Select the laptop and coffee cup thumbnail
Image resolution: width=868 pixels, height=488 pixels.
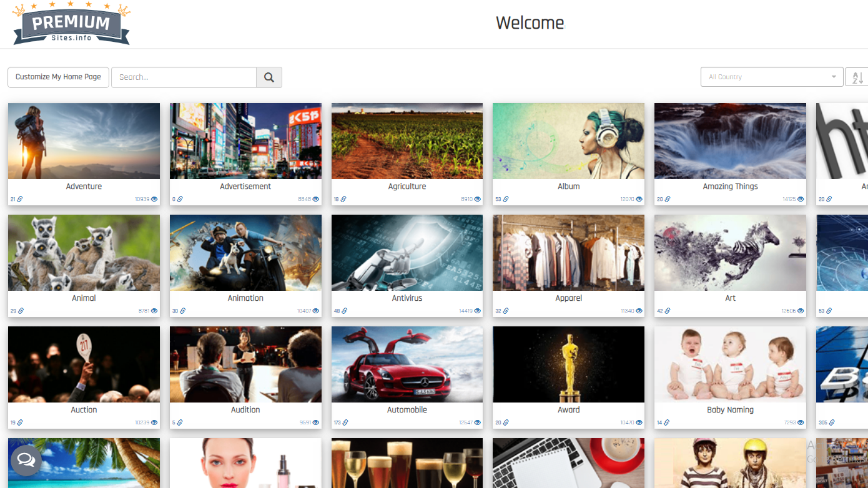click(x=569, y=463)
